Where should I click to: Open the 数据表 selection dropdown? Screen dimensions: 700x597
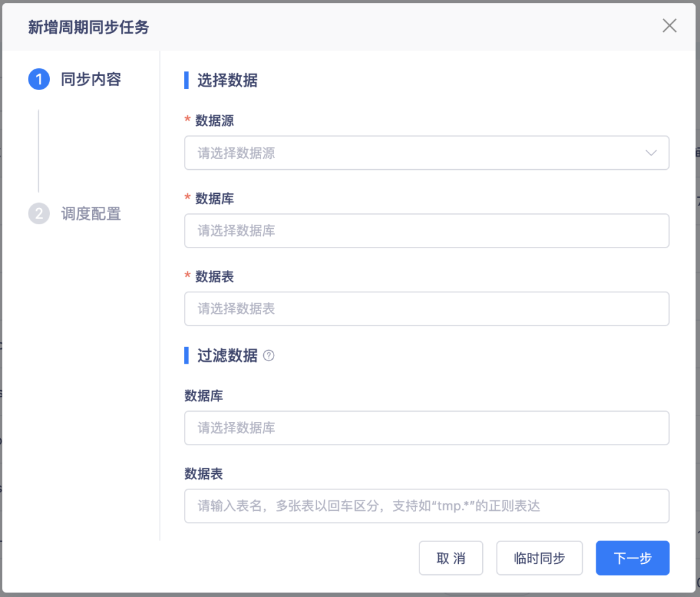pyautogui.click(x=426, y=309)
